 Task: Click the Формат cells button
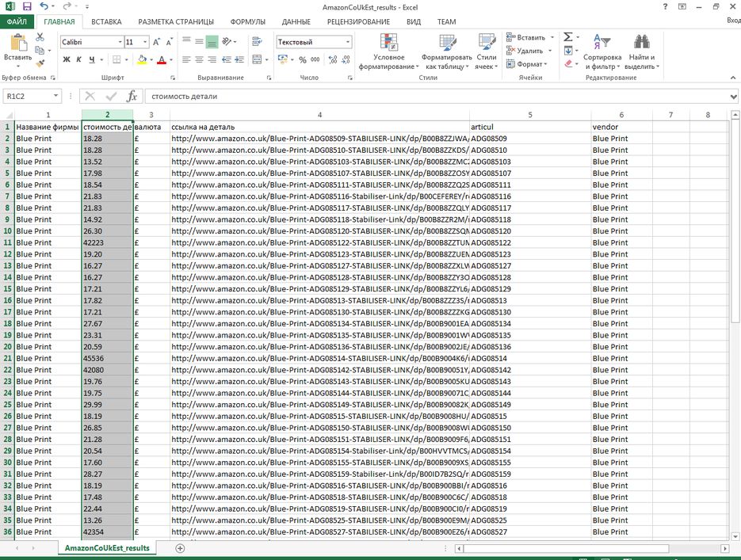point(526,63)
